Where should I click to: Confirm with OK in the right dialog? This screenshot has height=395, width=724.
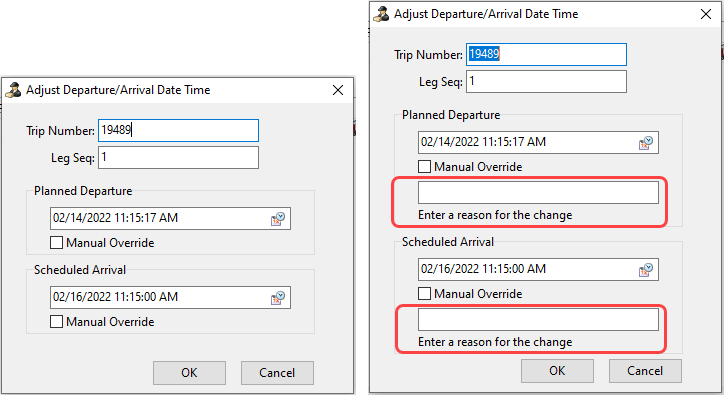click(x=557, y=371)
